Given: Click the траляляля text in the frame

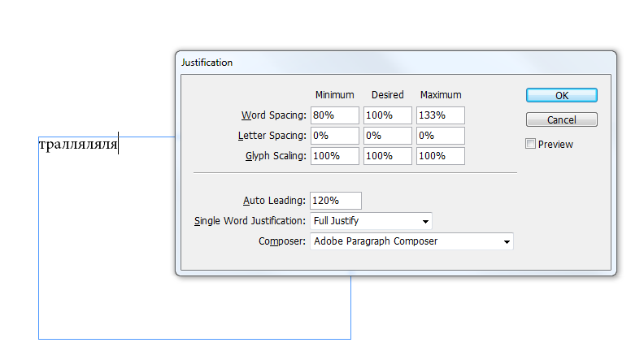Looking at the screenshot, I should (x=78, y=145).
